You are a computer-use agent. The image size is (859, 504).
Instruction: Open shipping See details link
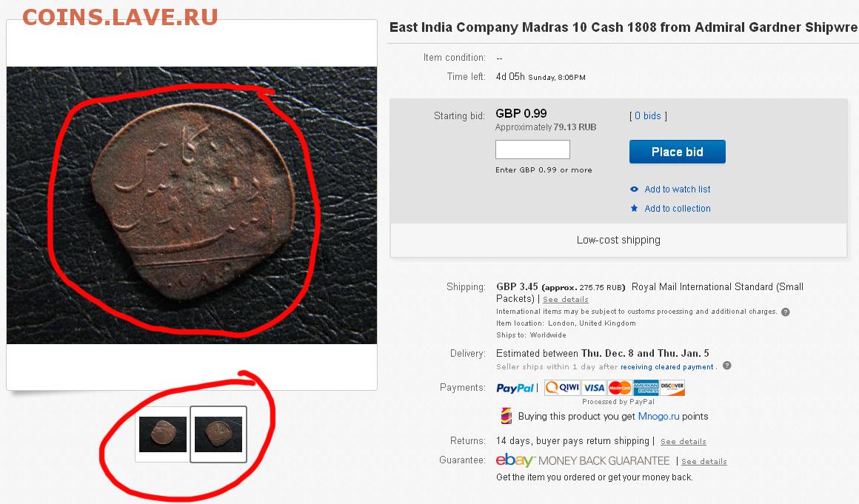pyautogui.click(x=565, y=299)
